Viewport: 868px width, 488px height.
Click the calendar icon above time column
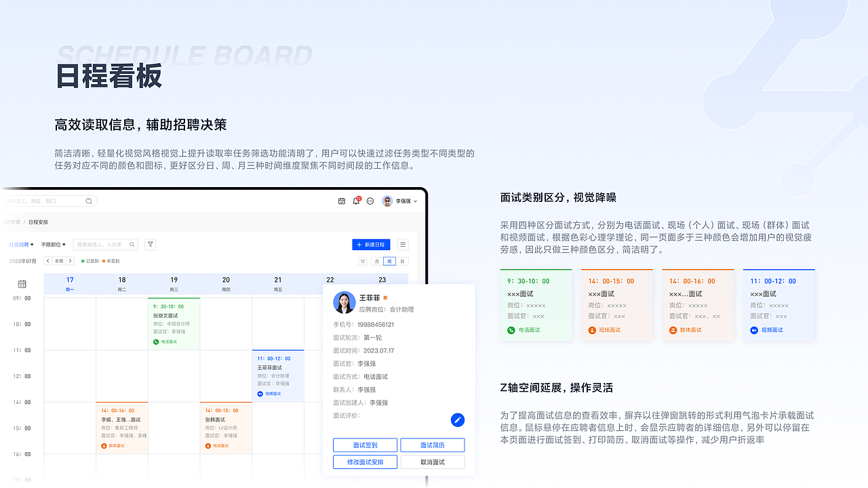[22, 284]
